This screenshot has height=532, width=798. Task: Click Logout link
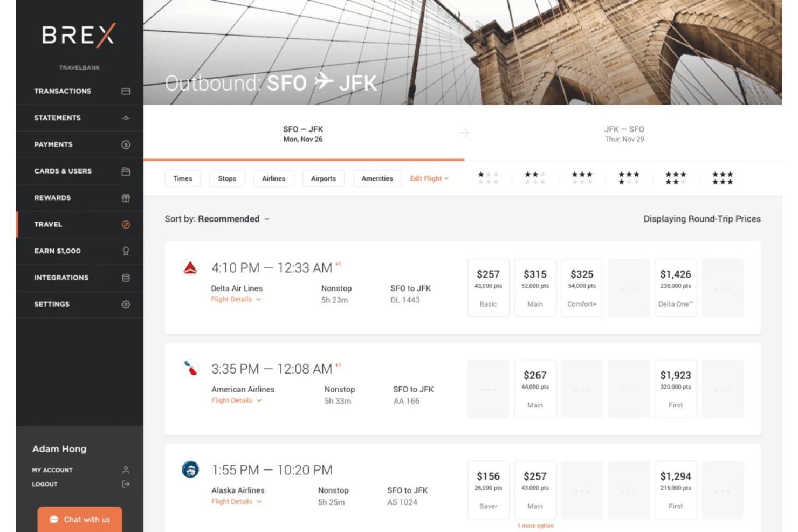[45, 484]
